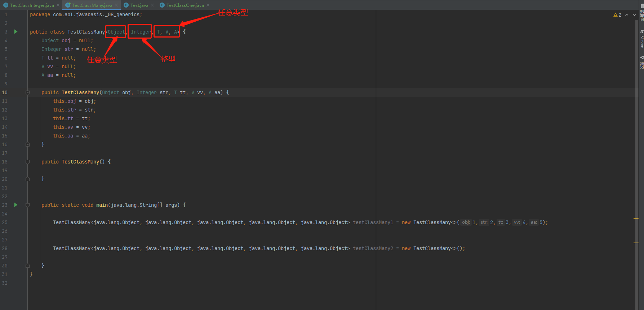
Task: Switch to the TestClassOne.java tab
Action: pos(185,5)
